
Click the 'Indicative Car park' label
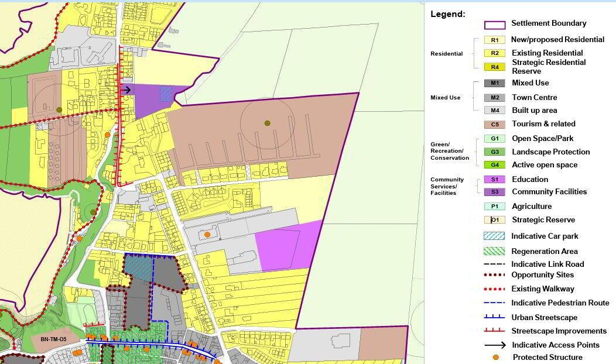[x=545, y=236]
